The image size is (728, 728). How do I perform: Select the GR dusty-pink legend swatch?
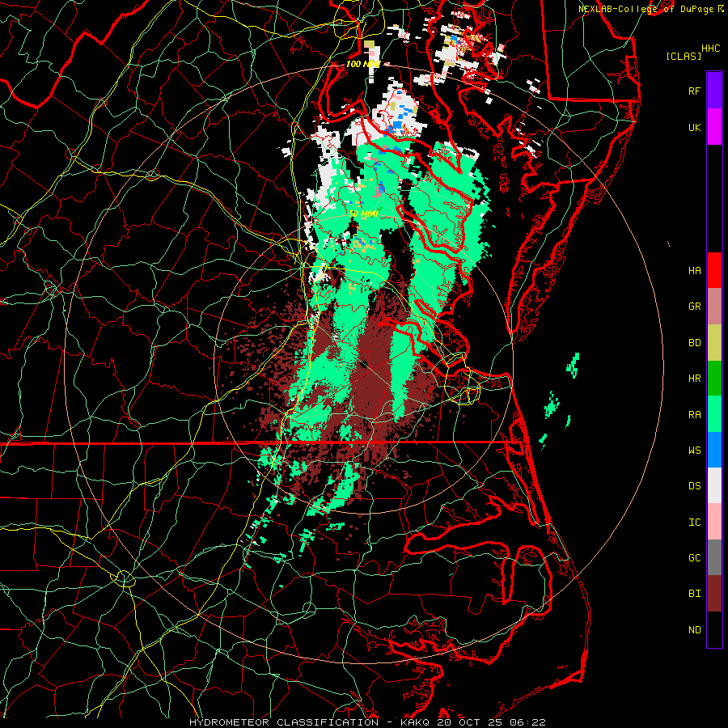pos(714,307)
